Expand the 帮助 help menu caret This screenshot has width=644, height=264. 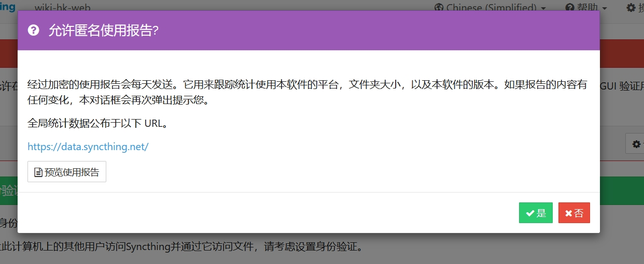(605, 8)
